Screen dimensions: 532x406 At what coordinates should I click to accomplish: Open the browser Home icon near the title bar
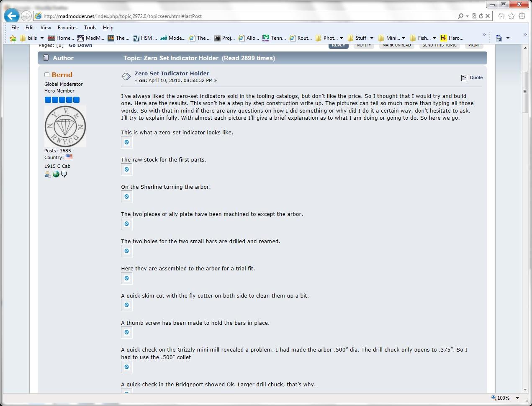coord(501,16)
